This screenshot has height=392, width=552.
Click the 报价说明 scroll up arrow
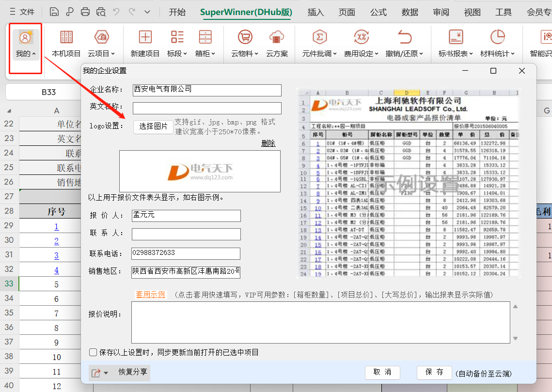pyautogui.click(x=515, y=307)
